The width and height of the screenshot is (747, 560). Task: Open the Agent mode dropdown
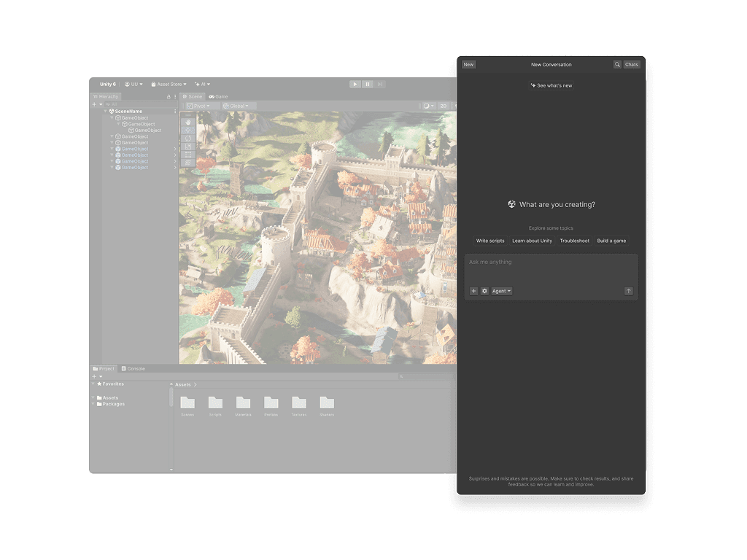click(x=502, y=291)
